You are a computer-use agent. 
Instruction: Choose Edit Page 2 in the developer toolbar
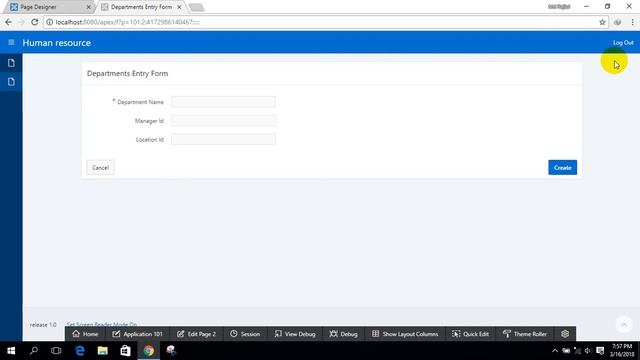click(196, 334)
